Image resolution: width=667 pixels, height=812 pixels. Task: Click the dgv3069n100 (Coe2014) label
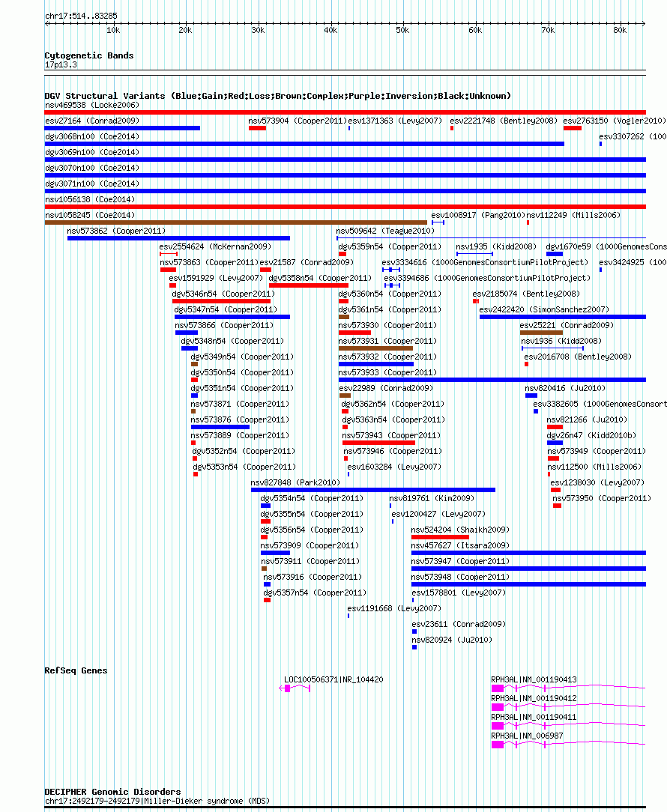point(92,152)
